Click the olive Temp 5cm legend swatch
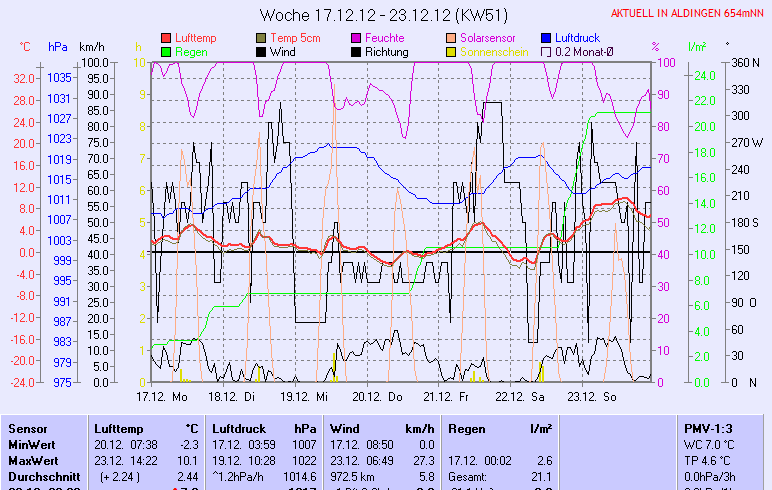Image resolution: width=772 pixels, height=490 pixels. (x=262, y=37)
